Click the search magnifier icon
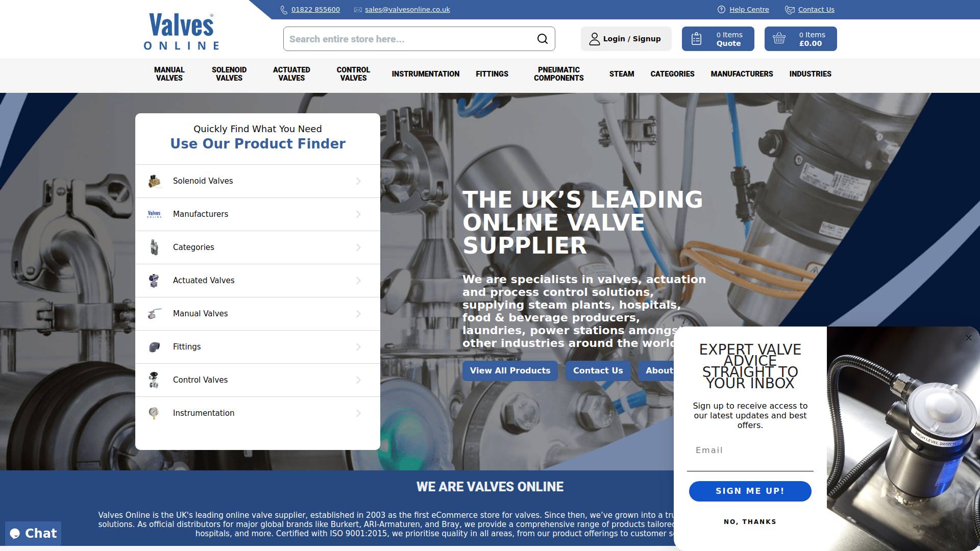Viewport: 980px width, 551px height. (543, 39)
